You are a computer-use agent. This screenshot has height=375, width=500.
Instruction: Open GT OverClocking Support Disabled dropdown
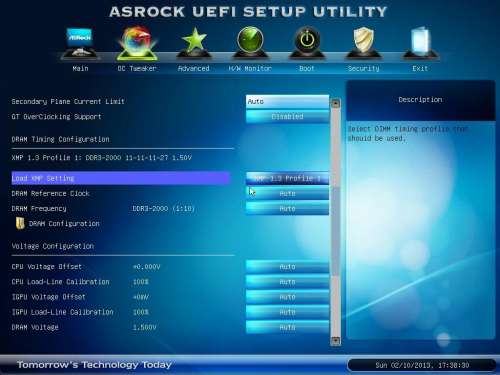point(287,116)
